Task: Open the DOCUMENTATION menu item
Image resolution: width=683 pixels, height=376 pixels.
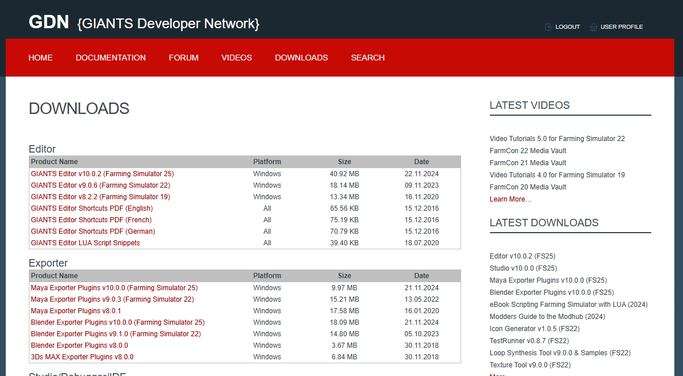Action: click(111, 58)
